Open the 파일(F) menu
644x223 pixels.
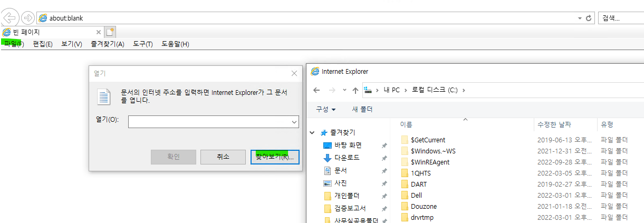[x=14, y=44]
